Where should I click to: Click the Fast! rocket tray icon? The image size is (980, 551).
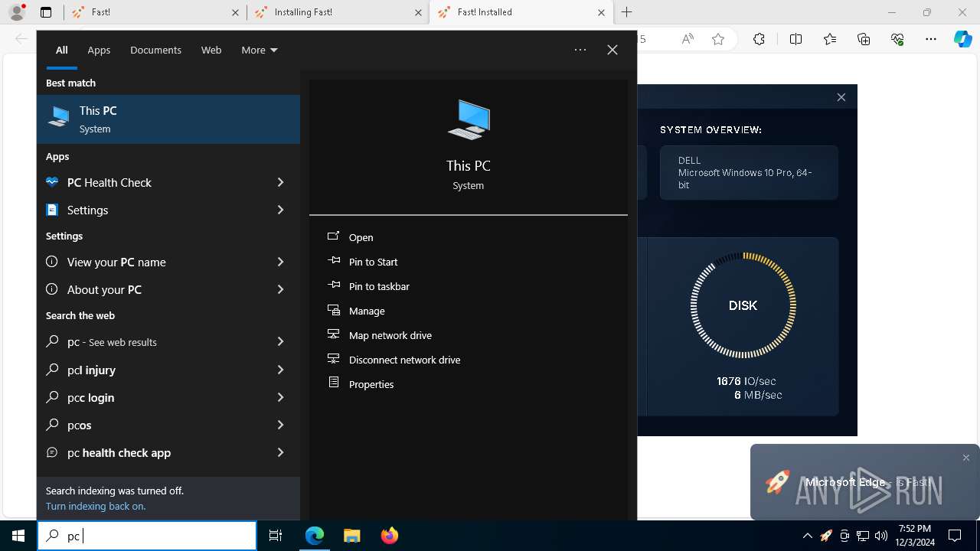(826, 536)
